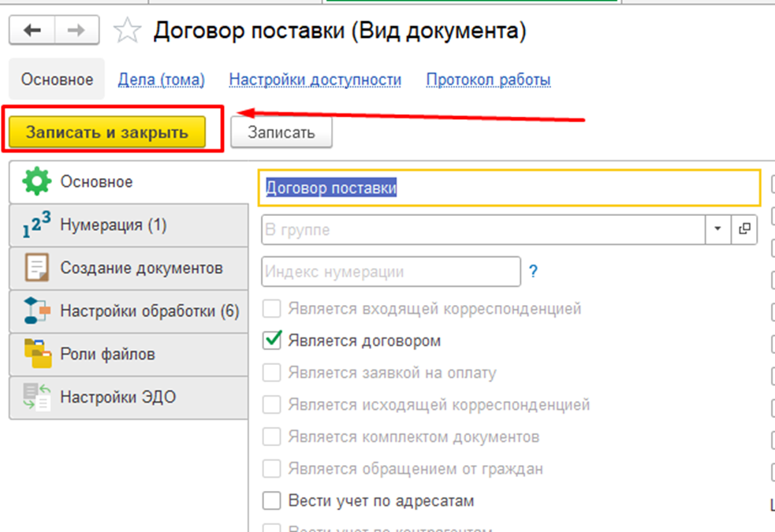Click the 123 numbering icon
The height and width of the screenshot is (532, 775).
[x=36, y=225]
